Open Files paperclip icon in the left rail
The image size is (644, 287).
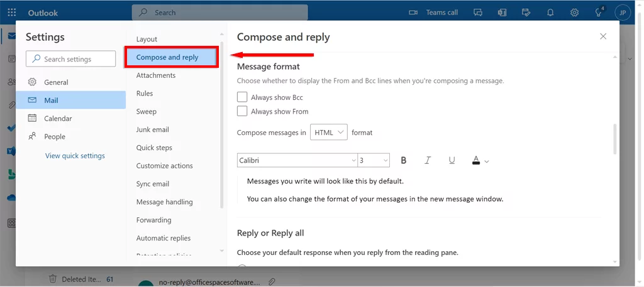(11, 105)
